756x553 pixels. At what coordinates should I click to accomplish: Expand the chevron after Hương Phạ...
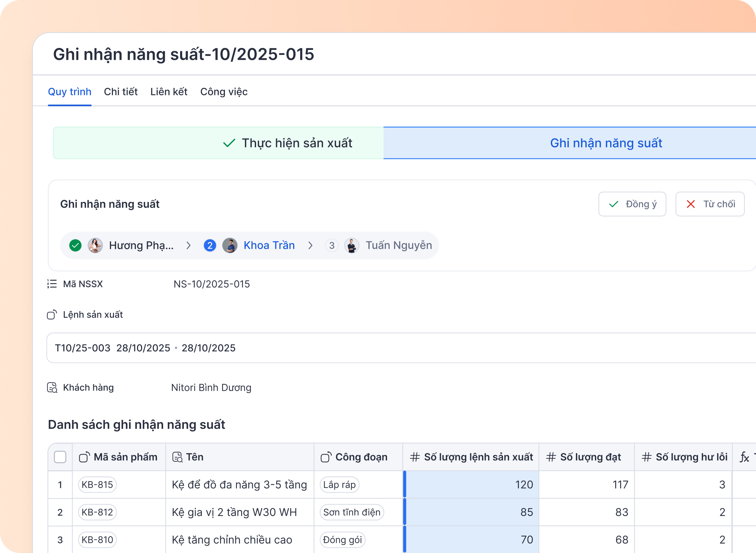(189, 245)
